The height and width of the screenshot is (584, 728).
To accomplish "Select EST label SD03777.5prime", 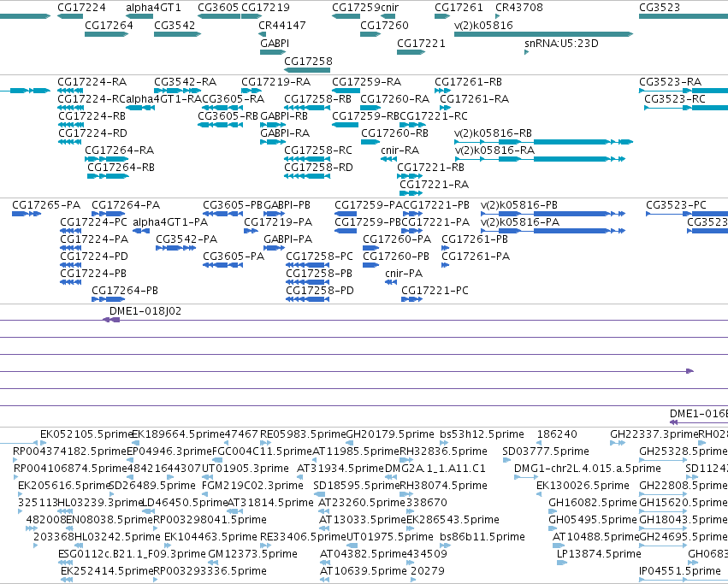I will pos(546,451).
